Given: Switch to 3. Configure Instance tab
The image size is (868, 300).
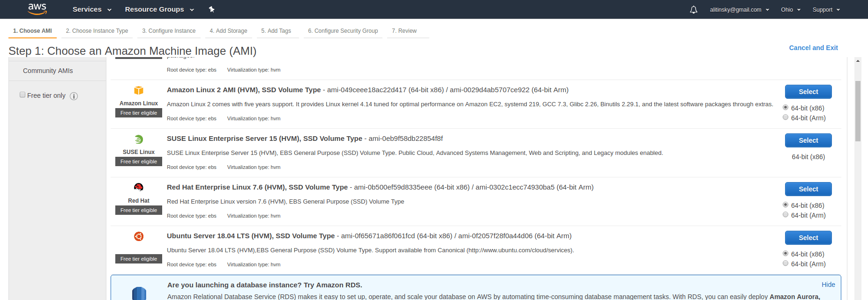Looking at the screenshot, I should (169, 31).
